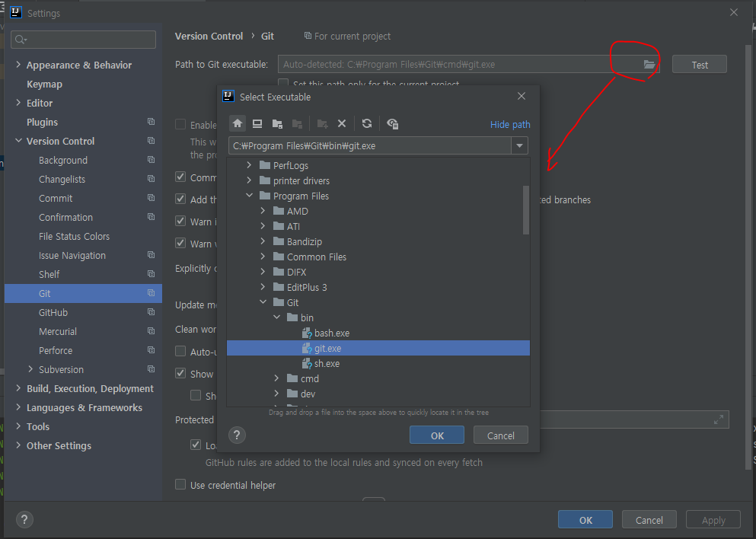
Task: Click Cancel button in Settings window
Action: coord(649,520)
